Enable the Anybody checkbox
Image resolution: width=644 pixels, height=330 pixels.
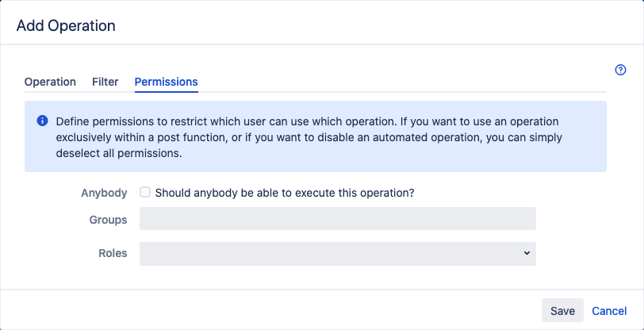coord(145,192)
